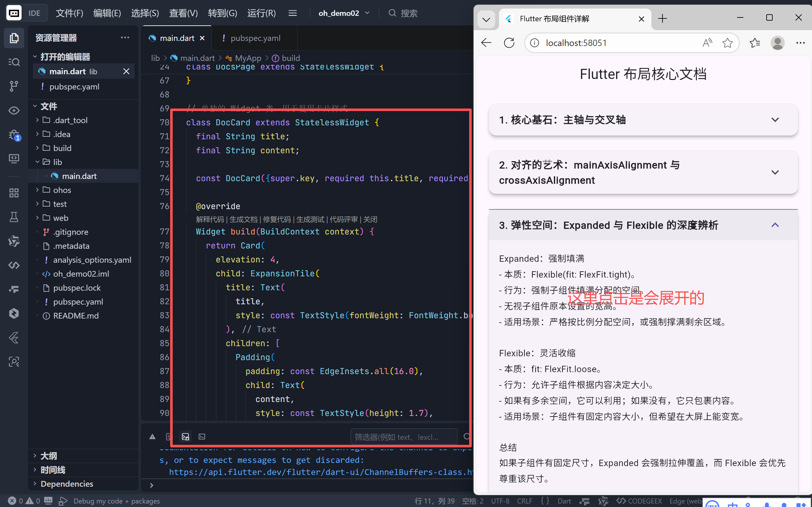The height and width of the screenshot is (507, 812).
Task: Open the 运行(R) menu
Action: [x=261, y=13]
